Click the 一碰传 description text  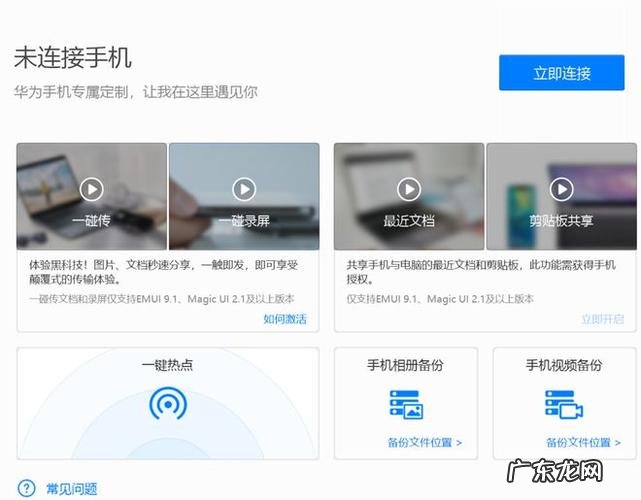tap(166, 273)
